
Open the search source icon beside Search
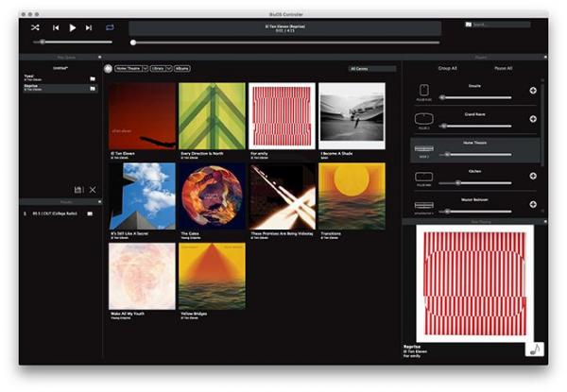[469, 25]
